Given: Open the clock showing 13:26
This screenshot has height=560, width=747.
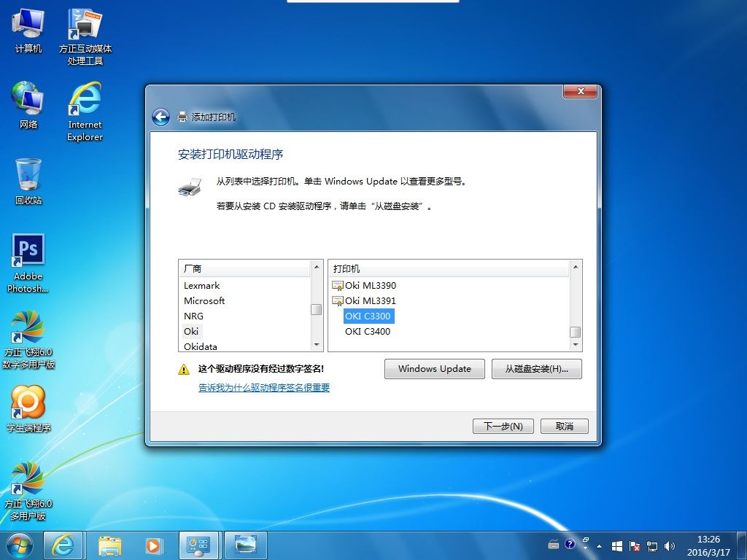Looking at the screenshot, I should [708, 545].
